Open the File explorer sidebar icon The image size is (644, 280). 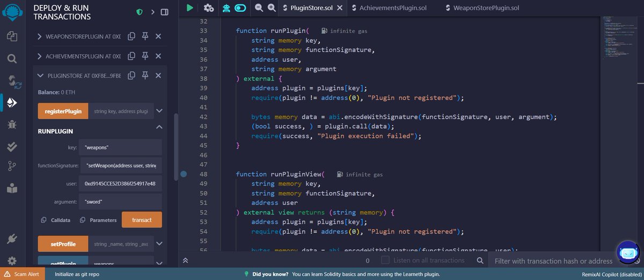tap(11, 36)
